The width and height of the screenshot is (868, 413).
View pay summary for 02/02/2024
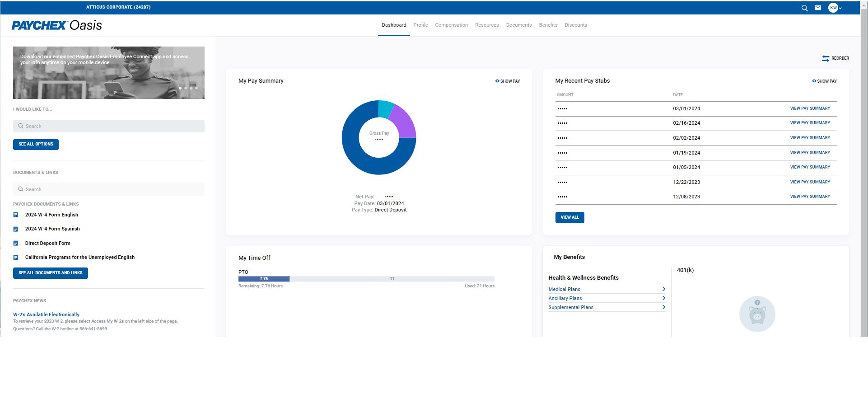tap(810, 138)
